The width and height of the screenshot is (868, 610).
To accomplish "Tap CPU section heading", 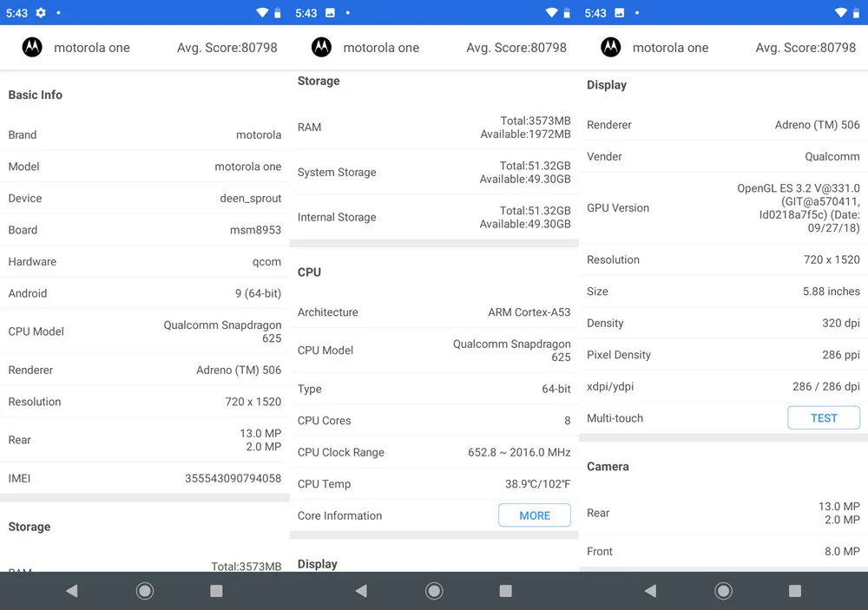I will pyautogui.click(x=309, y=272).
